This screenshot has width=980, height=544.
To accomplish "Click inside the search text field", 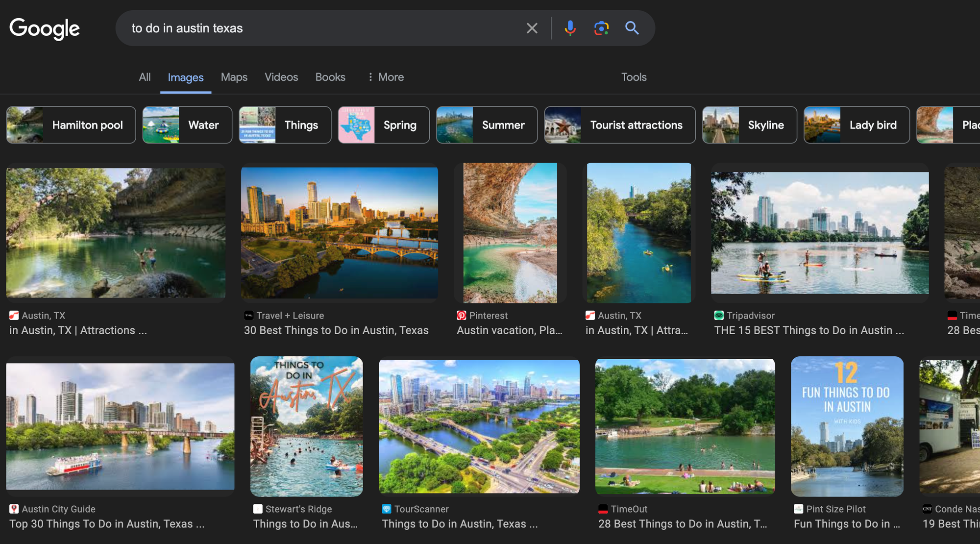I will 318,28.
